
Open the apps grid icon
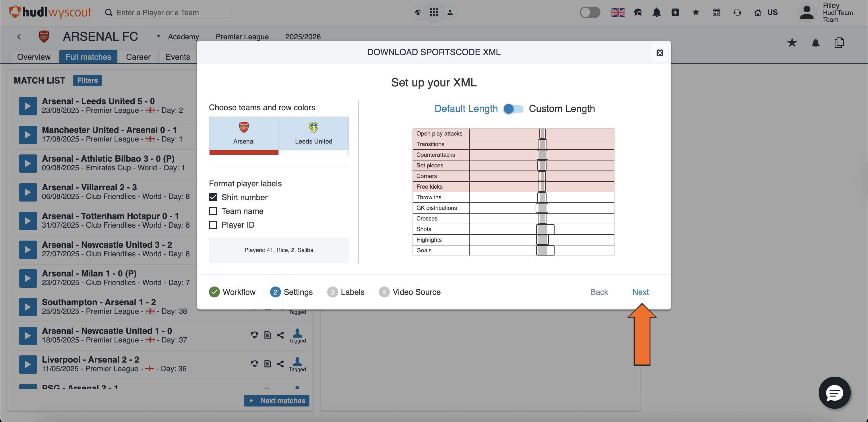434,12
